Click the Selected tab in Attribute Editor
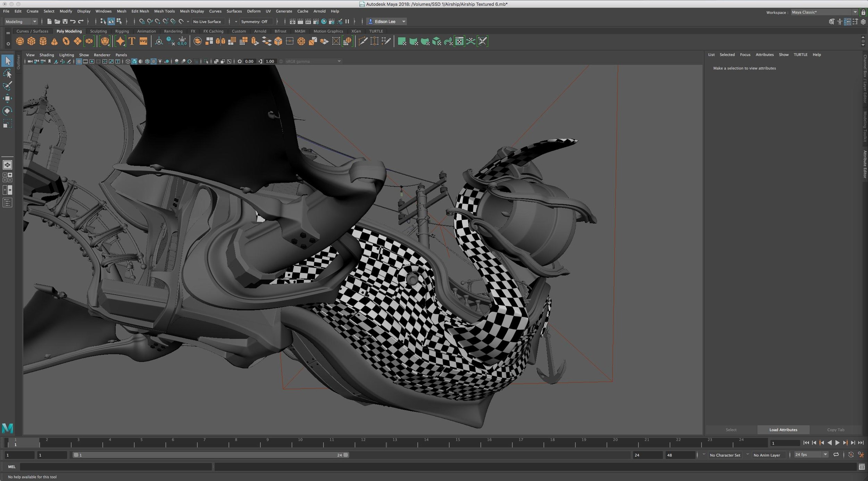This screenshot has height=481, width=868. coord(727,54)
